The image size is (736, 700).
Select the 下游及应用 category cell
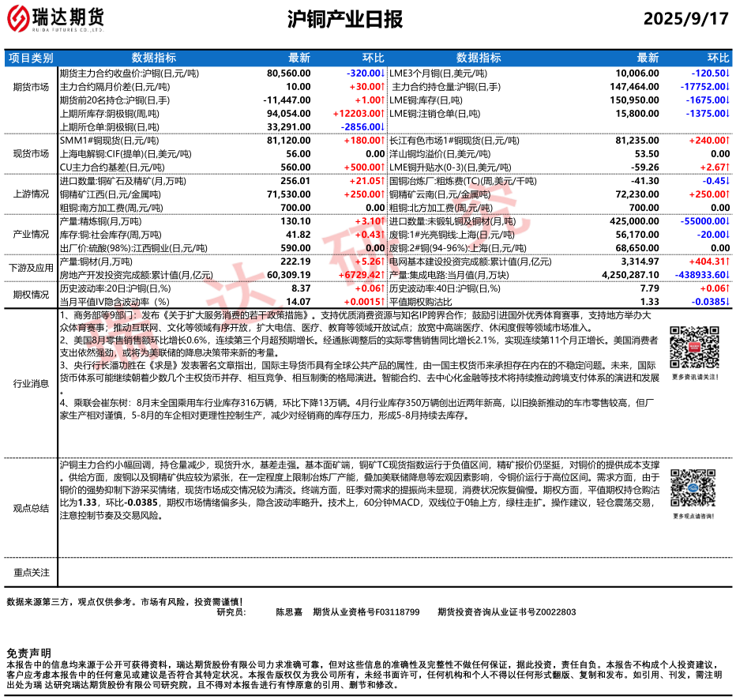pos(31,268)
